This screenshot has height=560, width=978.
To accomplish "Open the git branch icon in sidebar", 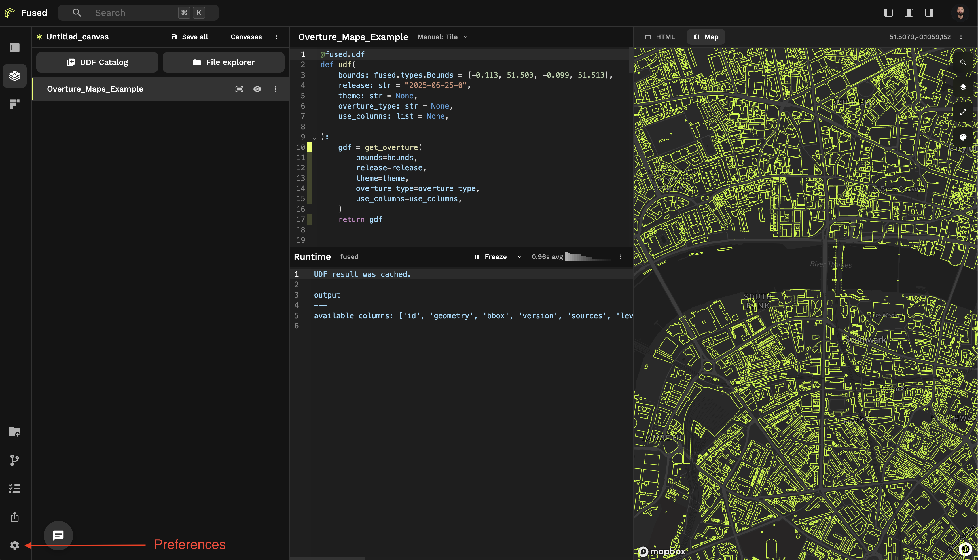I will pyautogui.click(x=15, y=460).
